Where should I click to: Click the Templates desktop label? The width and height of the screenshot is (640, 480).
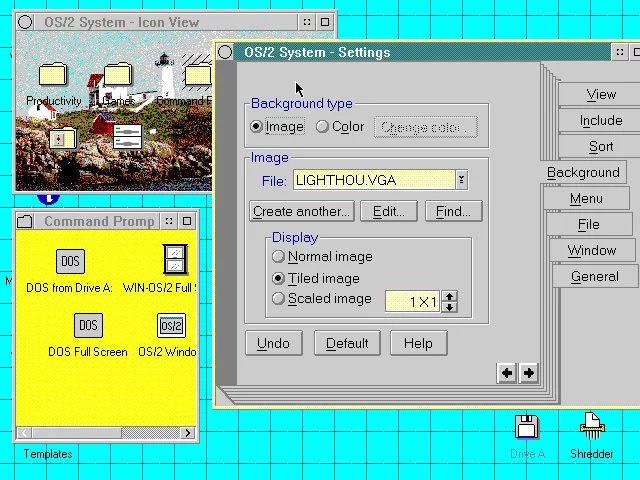coord(48,454)
